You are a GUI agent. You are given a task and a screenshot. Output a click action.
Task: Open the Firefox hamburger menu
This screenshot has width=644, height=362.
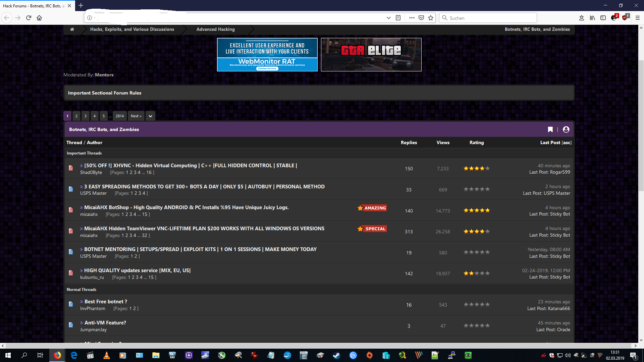tap(637, 18)
